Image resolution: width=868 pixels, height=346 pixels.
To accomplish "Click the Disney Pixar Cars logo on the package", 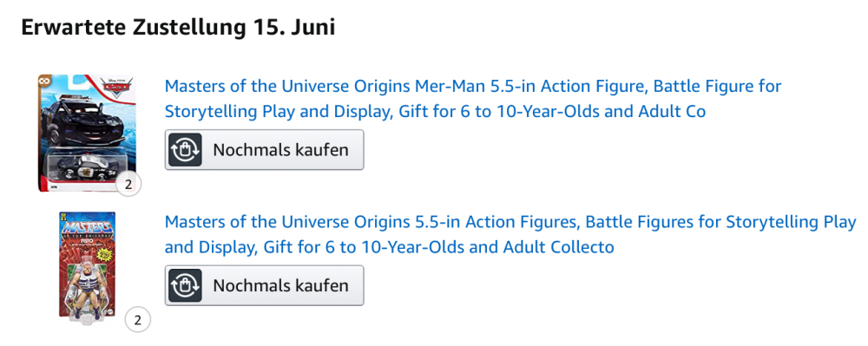I will (116, 88).
